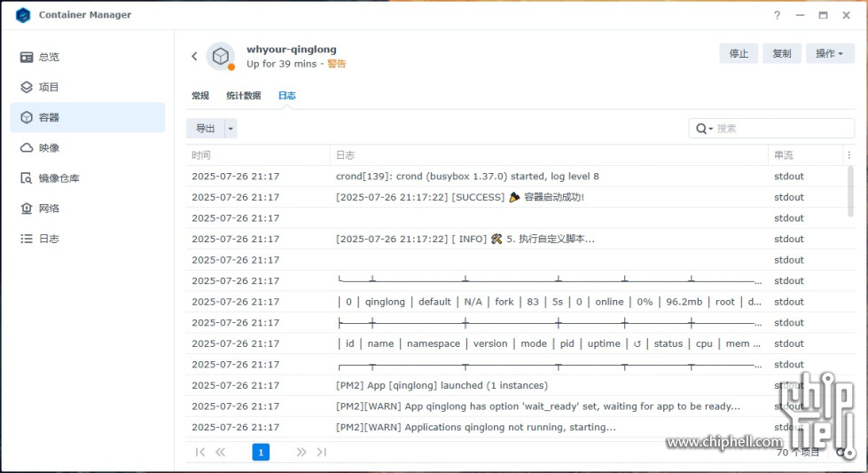Screen dimensions: 868x473
Task: Click the Container Manager logo icon
Action: tap(23, 15)
